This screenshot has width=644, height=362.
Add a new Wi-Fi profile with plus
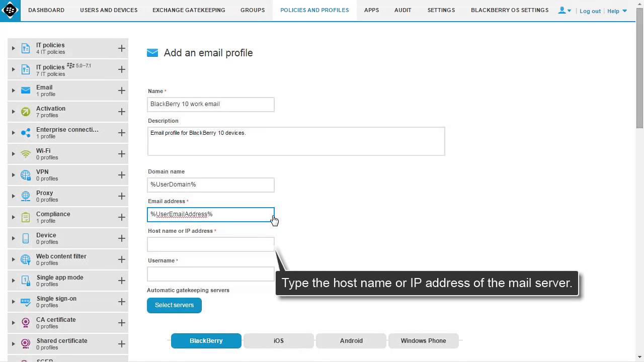[121, 154]
